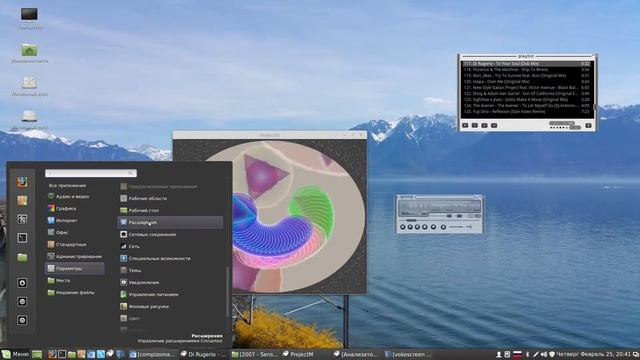
Task: Select the Параметры category
Action: [x=74, y=268]
